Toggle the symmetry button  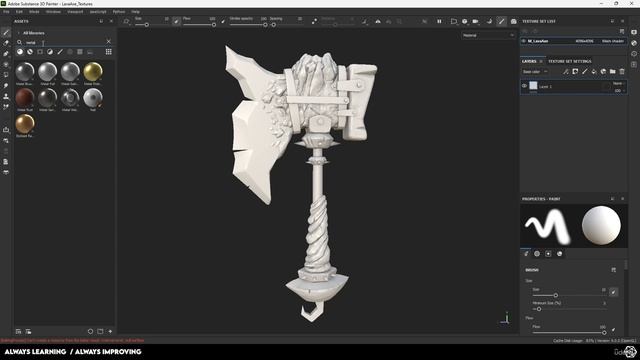(378, 21)
